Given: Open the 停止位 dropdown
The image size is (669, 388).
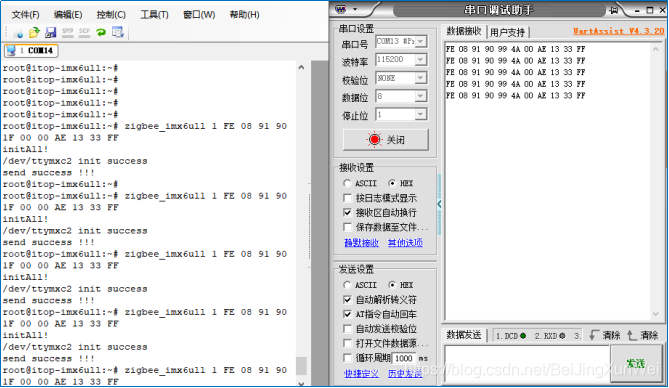Looking at the screenshot, I should pos(421,114).
